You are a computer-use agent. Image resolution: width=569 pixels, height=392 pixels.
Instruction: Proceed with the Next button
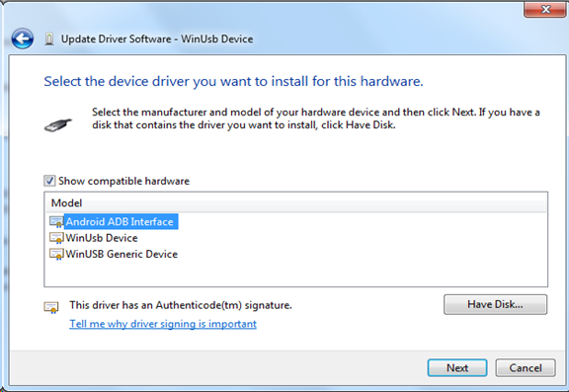pos(457,367)
